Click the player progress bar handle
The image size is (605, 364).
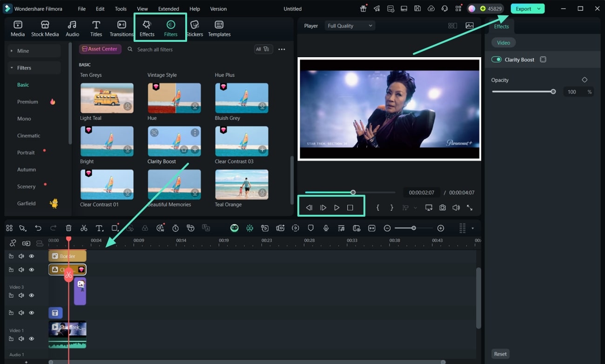click(353, 192)
